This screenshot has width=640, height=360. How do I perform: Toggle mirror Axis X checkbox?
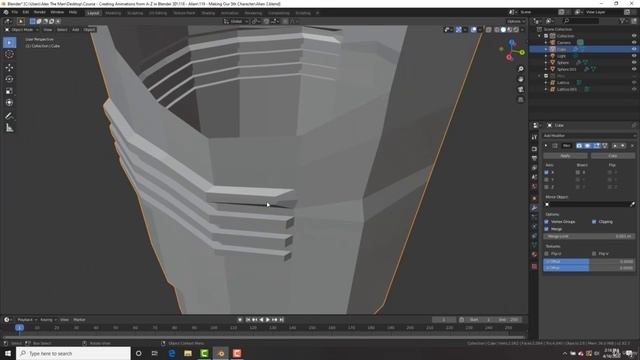[x=547, y=172]
